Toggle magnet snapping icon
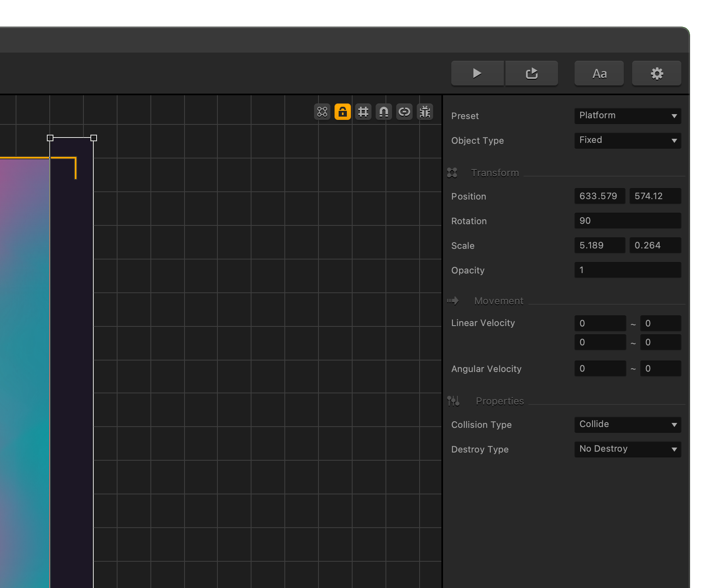This screenshot has height=588, width=720. click(384, 112)
